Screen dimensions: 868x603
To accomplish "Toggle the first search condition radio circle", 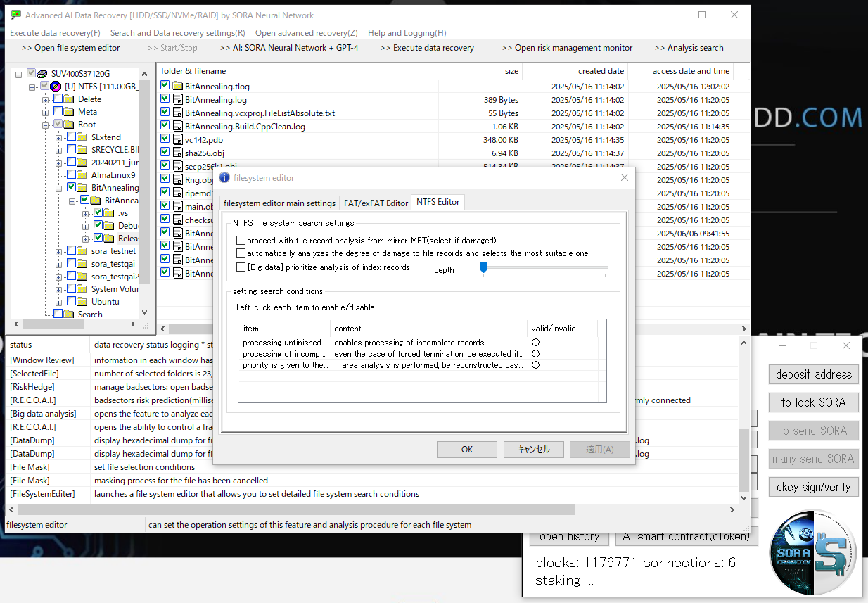I will [535, 343].
